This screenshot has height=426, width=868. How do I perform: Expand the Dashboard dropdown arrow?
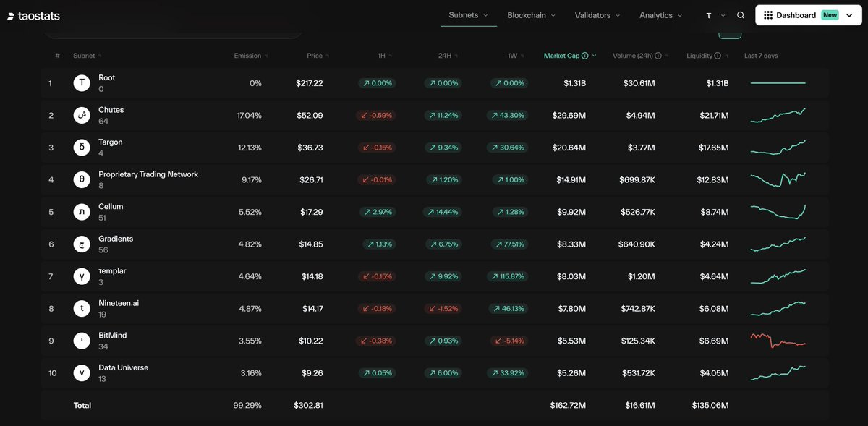848,15
